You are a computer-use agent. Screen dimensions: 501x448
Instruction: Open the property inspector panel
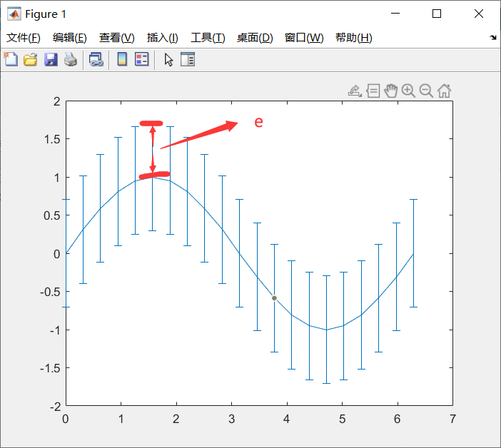pyautogui.click(x=188, y=59)
